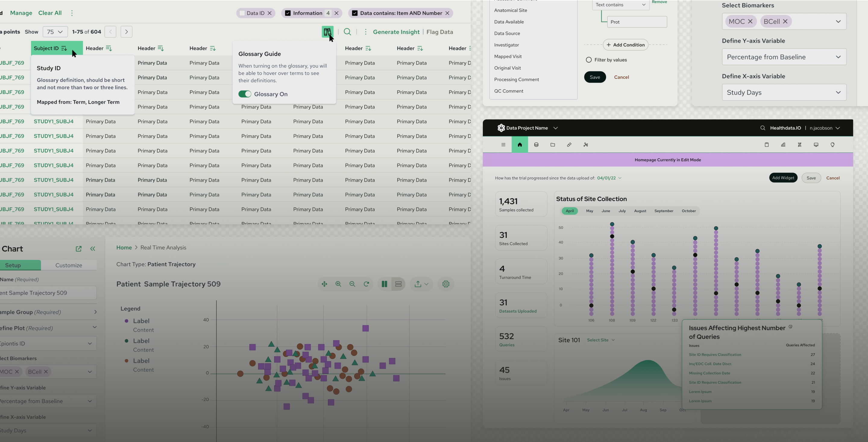This screenshot has height=442, width=868.
Task: Click the Generate Insight button
Action: pyautogui.click(x=396, y=32)
